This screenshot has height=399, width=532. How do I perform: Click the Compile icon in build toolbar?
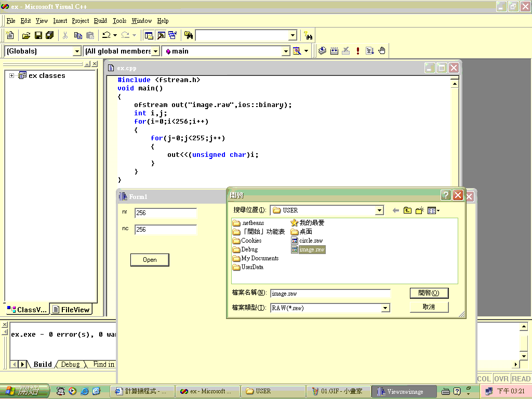pyautogui.click(x=322, y=51)
